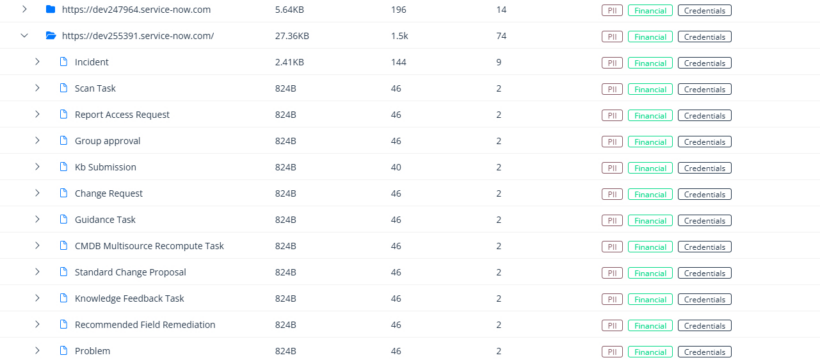Screen dimensions: 820x360
Task: Click the file icon beside Kb Submission
Action: (x=63, y=167)
